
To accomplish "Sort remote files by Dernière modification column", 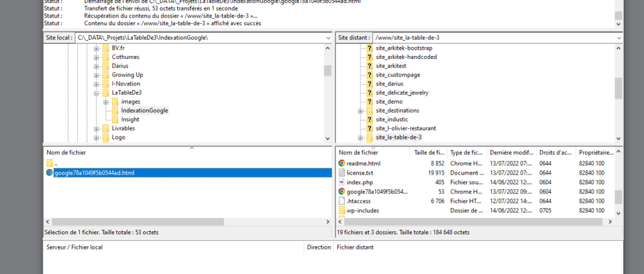I will (x=511, y=153).
